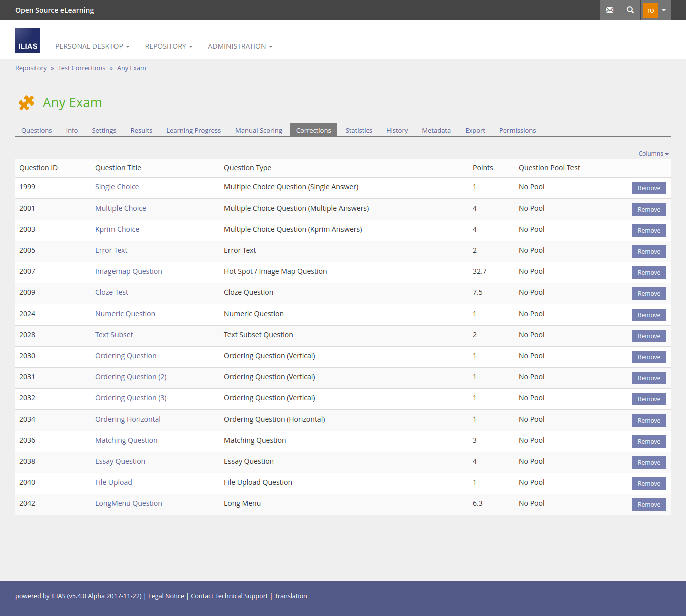
Task: Open the Columns selector dropdown
Action: click(x=653, y=154)
